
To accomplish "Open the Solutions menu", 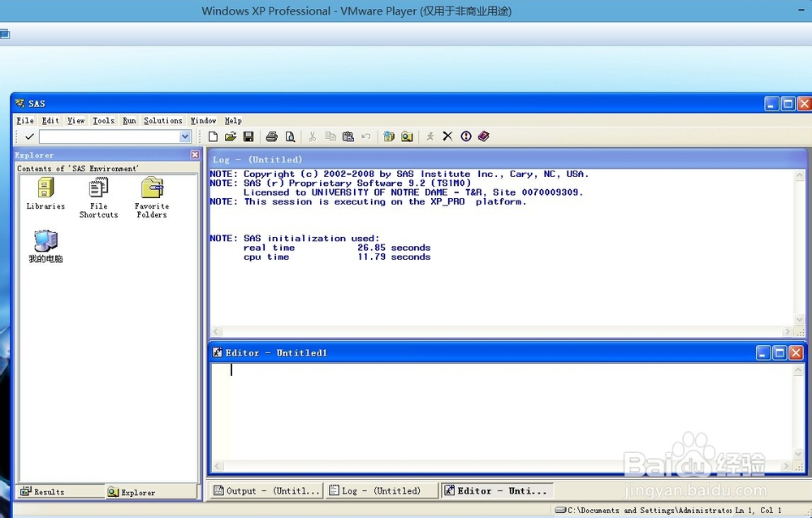I will tap(163, 121).
